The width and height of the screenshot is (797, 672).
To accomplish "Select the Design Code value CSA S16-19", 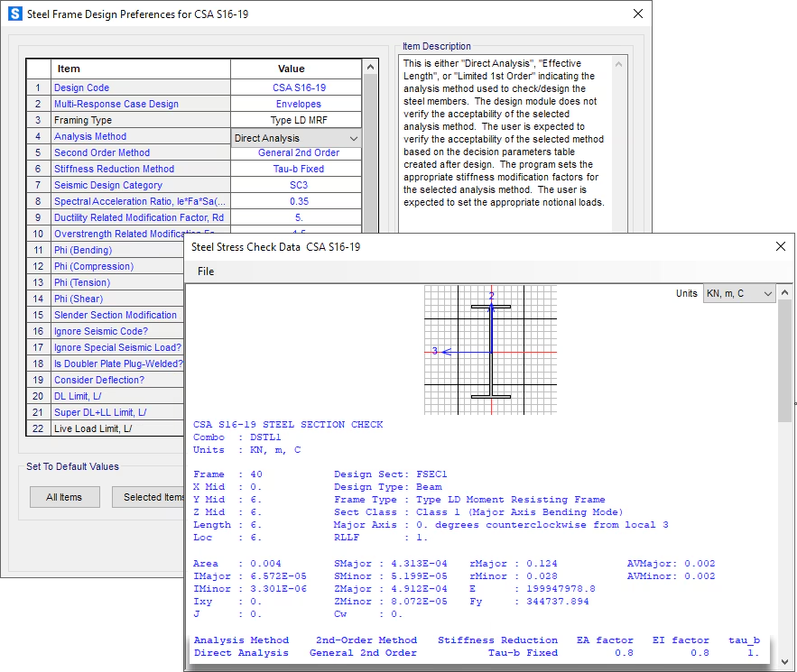I will point(299,87).
